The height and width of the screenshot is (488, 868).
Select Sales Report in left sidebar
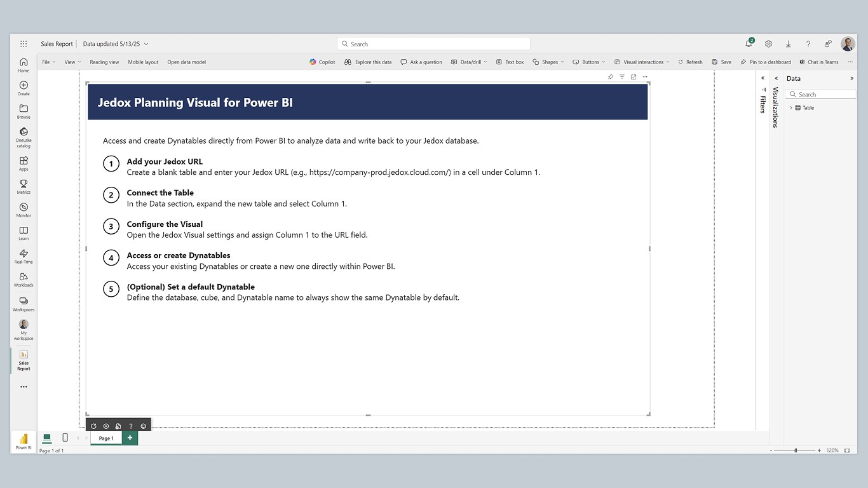click(24, 360)
